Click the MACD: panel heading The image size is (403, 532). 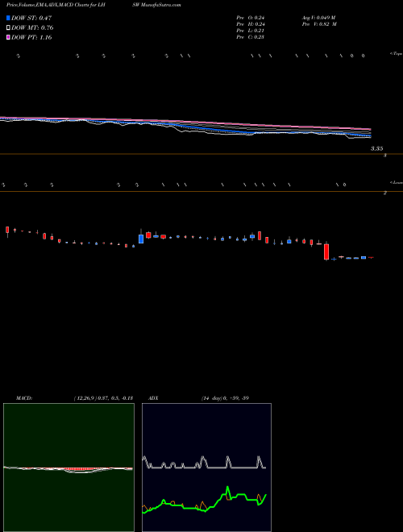(x=24, y=398)
